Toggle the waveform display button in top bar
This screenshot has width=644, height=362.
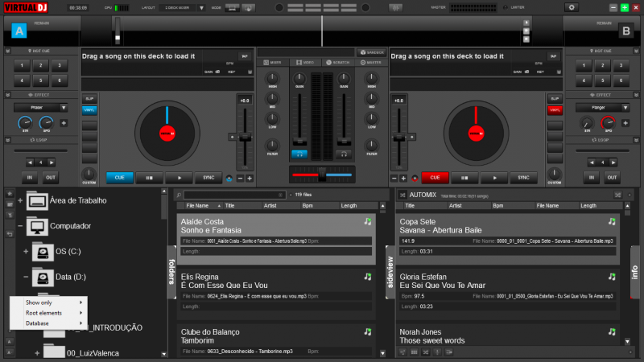[x=395, y=7]
